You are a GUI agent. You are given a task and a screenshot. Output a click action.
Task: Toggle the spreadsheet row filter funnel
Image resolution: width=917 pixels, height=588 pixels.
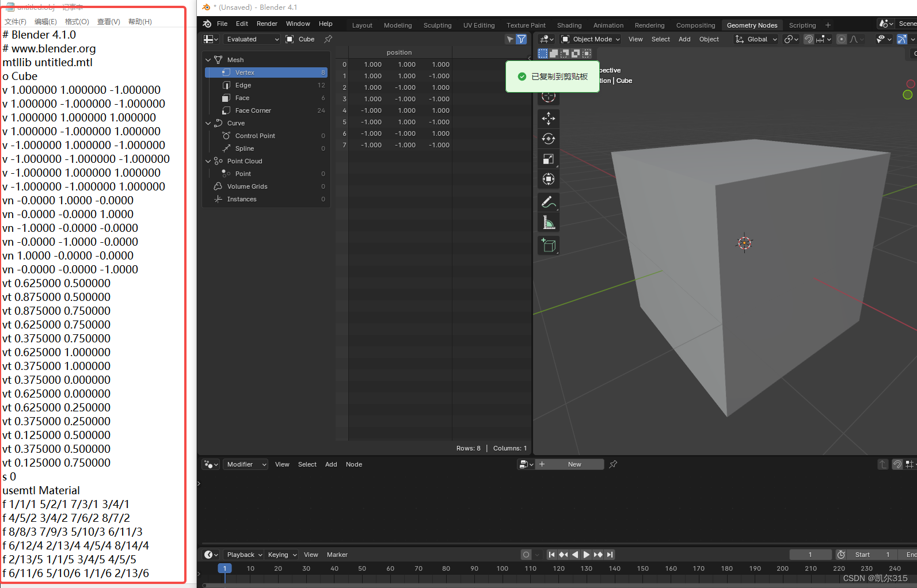click(522, 39)
